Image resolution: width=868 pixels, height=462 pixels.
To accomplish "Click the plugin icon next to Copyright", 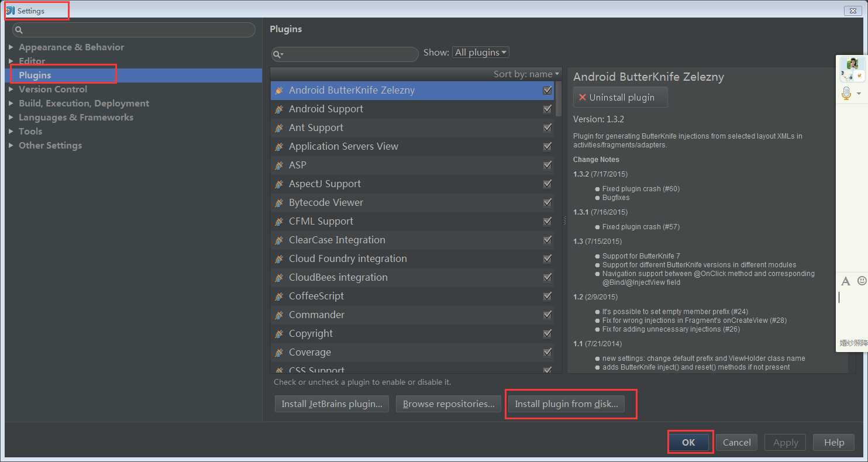I will click(279, 334).
